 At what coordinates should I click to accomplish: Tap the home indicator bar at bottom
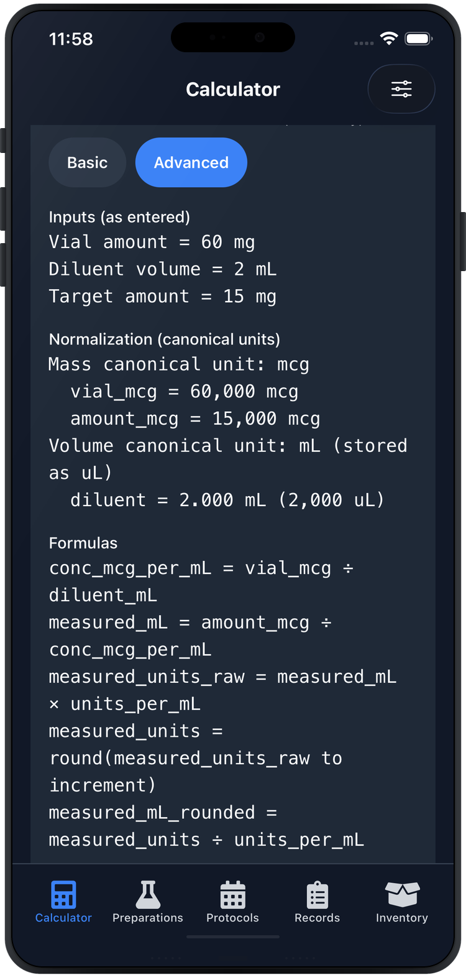point(232,936)
